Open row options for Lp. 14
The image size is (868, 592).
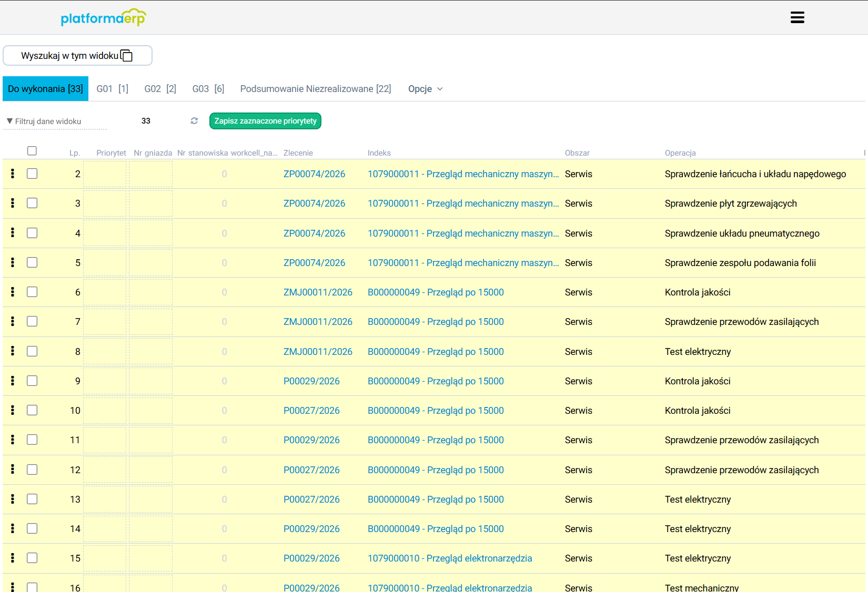[x=13, y=528]
